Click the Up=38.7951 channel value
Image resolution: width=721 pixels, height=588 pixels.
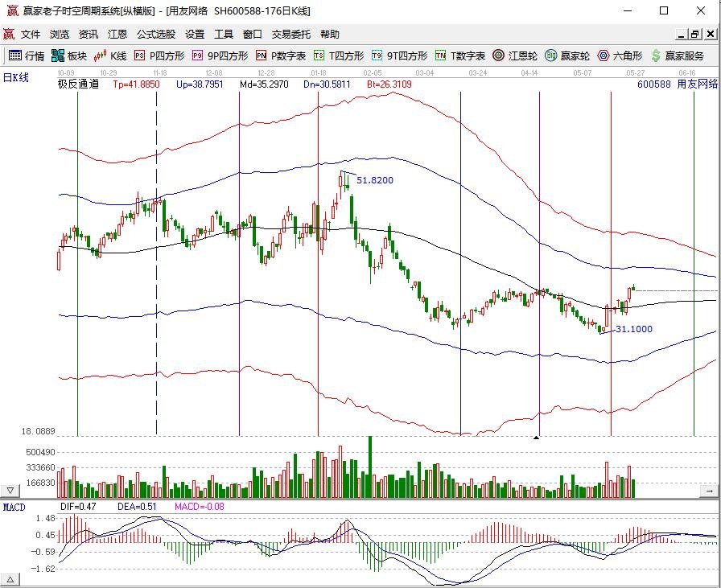200,84
